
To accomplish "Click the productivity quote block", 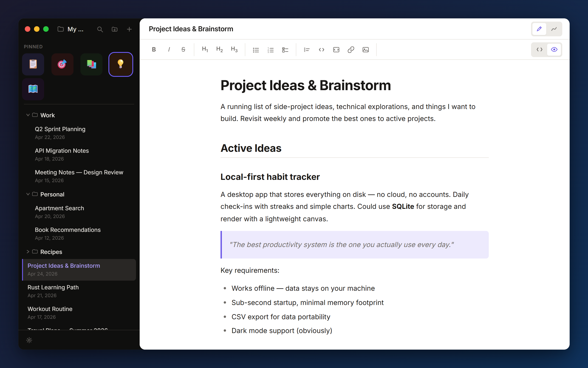I will [x=354, y=244].
